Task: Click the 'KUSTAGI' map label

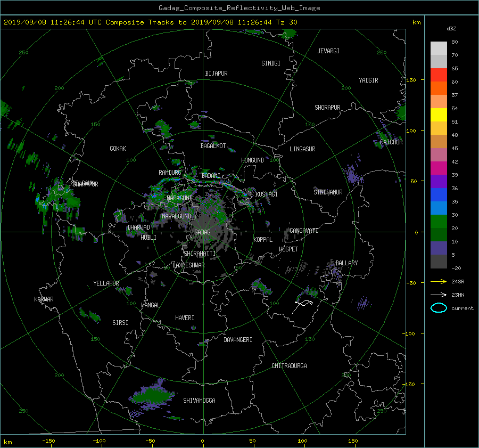Action: point(267,194)
